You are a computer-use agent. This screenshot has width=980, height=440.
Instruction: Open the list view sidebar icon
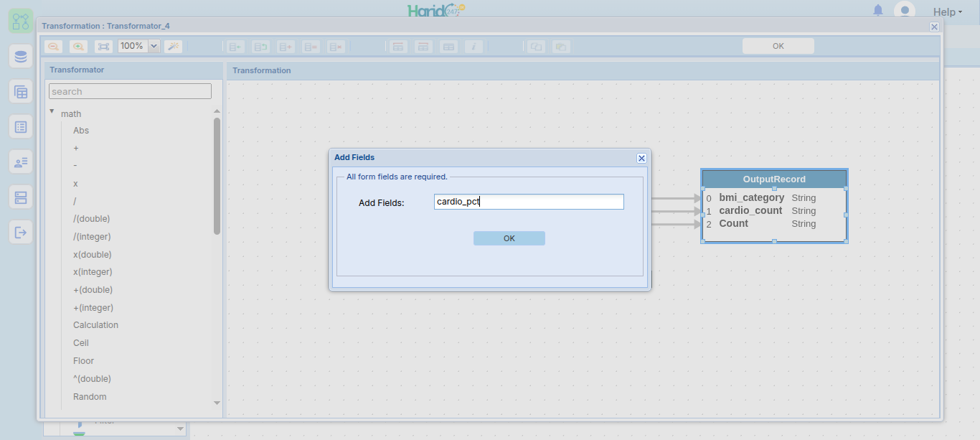point(21,127)
